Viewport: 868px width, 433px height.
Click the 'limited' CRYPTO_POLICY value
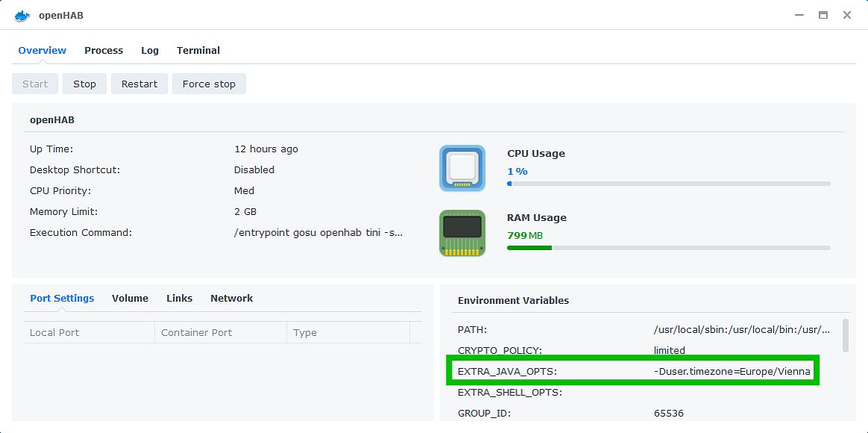[669, 350]
